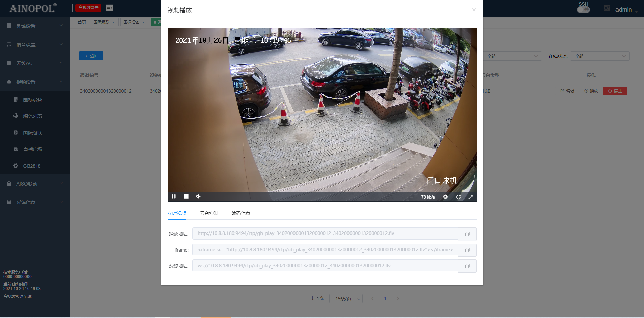Click the red 停止 button

[615, 91]
